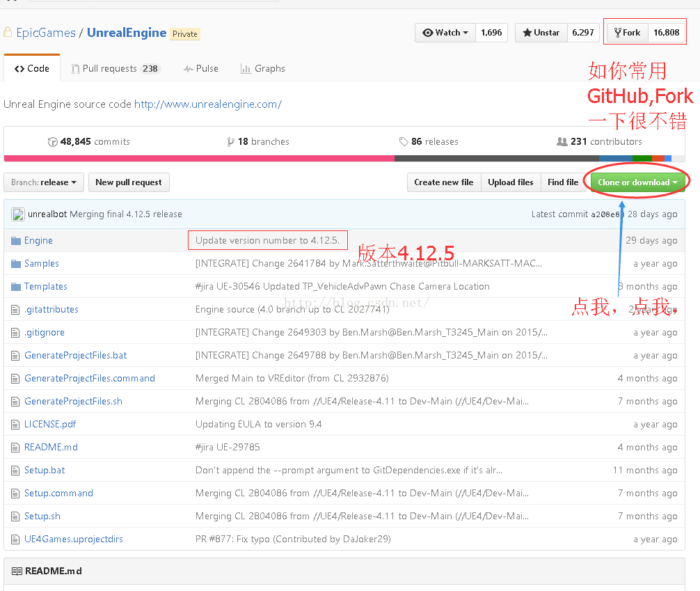Viewport: 700px width, 591px height.
Task: Open the LICENSE.pdf file
Action: pos(50,425)
